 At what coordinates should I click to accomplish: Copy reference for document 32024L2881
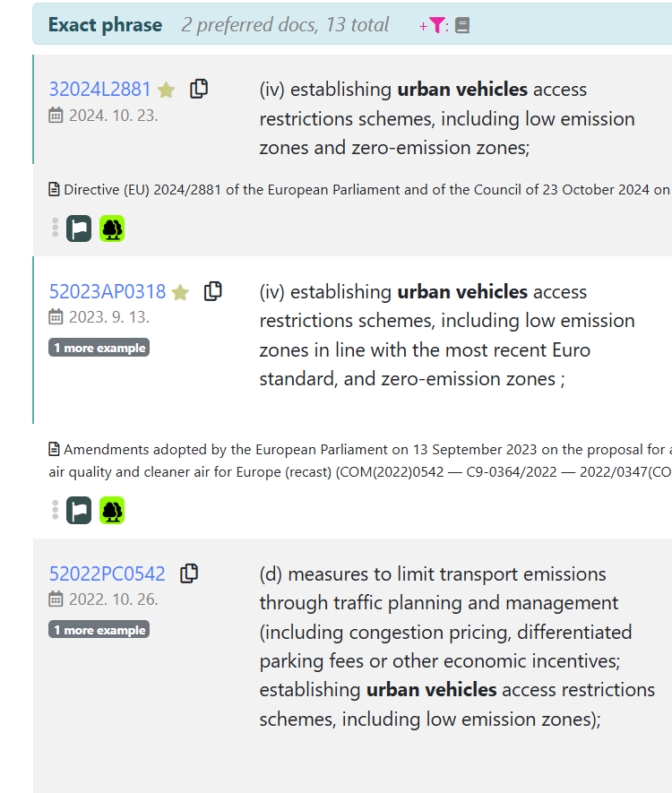(x=199, y=89)
